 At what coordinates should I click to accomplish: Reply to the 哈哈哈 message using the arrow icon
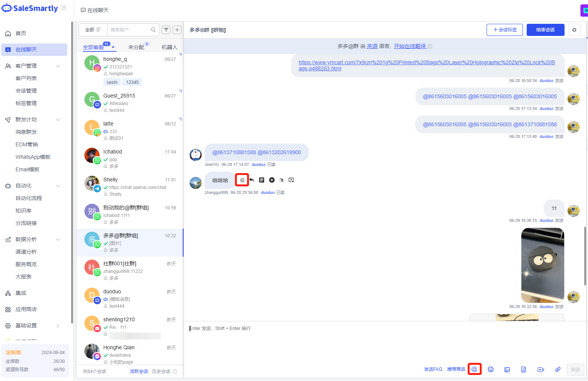pos(252,180)
